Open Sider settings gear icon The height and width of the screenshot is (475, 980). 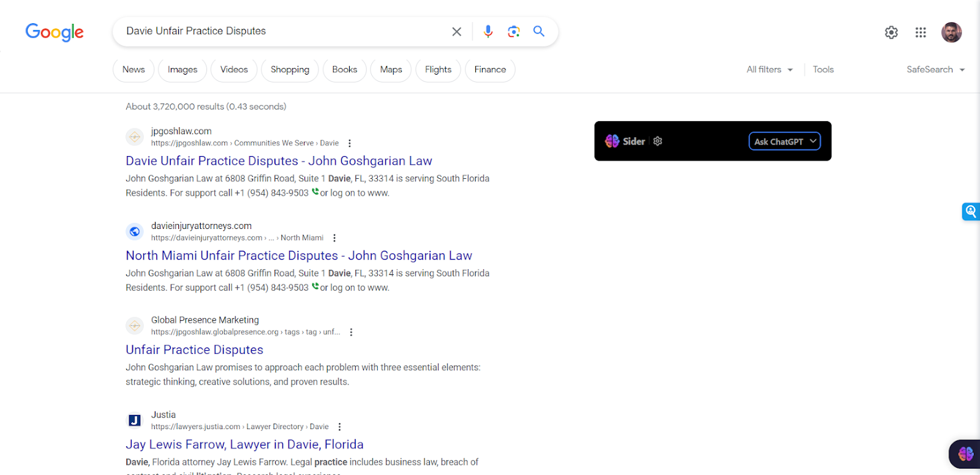pos(658,141)
